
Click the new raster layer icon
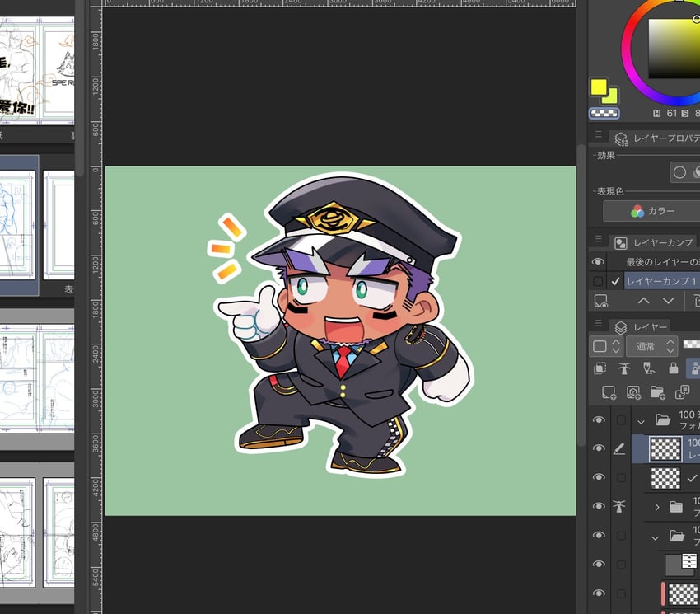tap(609, 393)
